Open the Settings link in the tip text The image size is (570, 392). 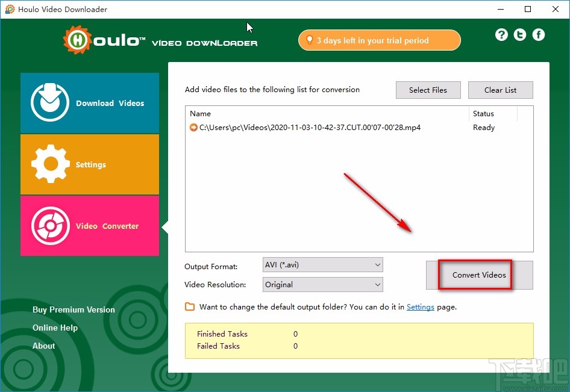(421, 307)
